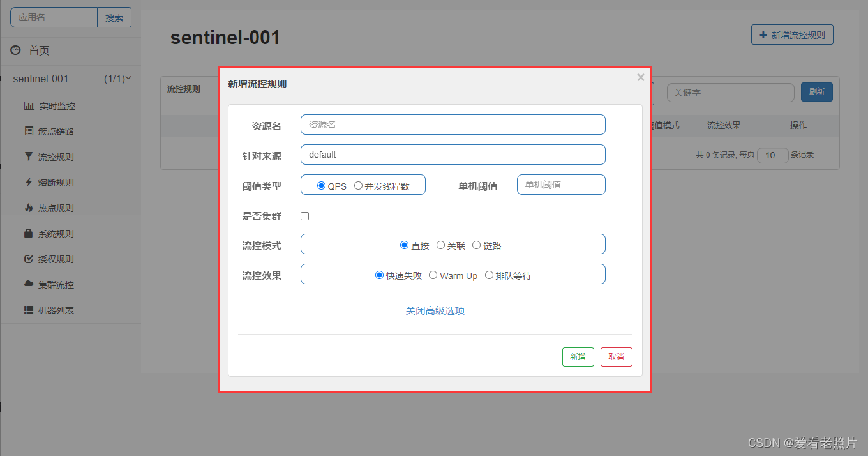The width and height of the screenshot is (868, 456).
Task: Click the sentinel-001 page heading
Action: pyautogui.click(x=225, y=38)
